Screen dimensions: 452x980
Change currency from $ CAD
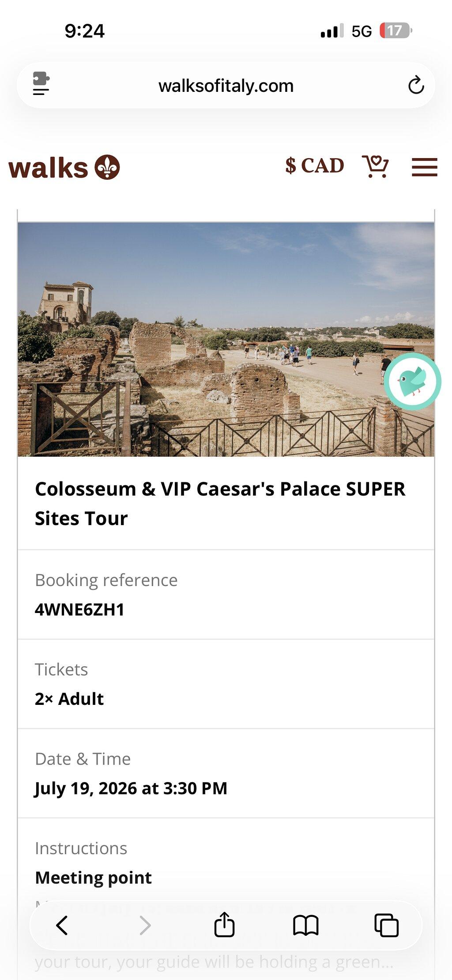[x=314, y=166]
